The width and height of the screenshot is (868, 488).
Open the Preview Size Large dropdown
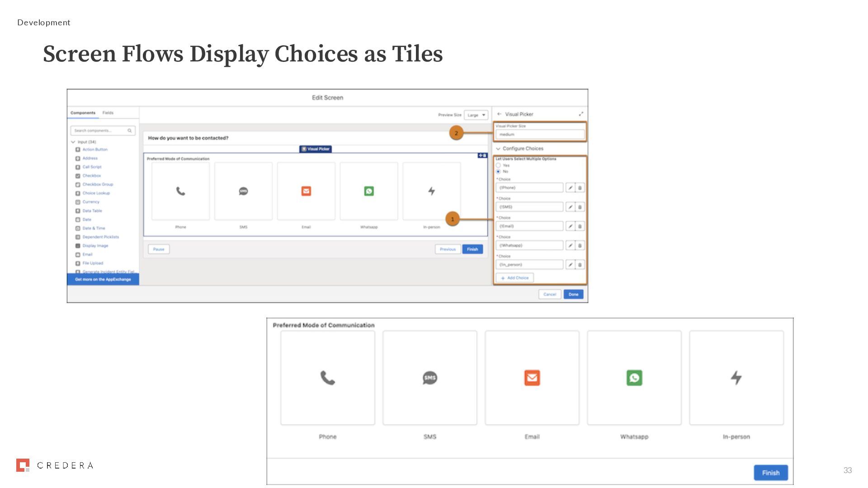click(476, 115)
